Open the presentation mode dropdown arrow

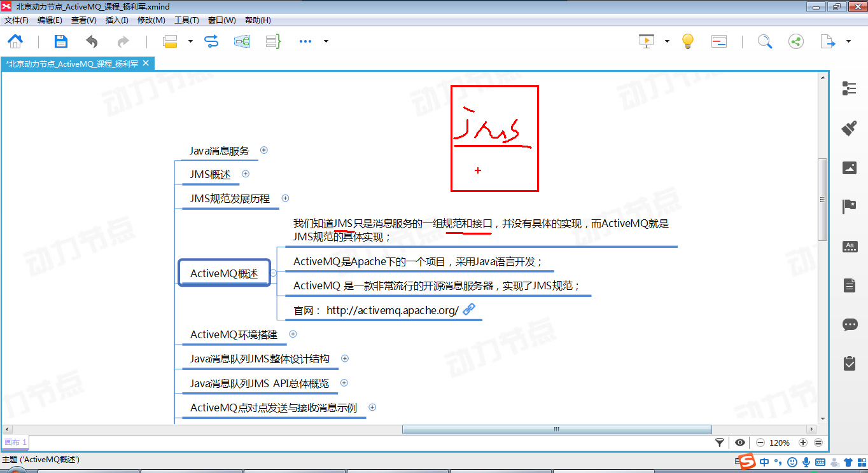667,41
